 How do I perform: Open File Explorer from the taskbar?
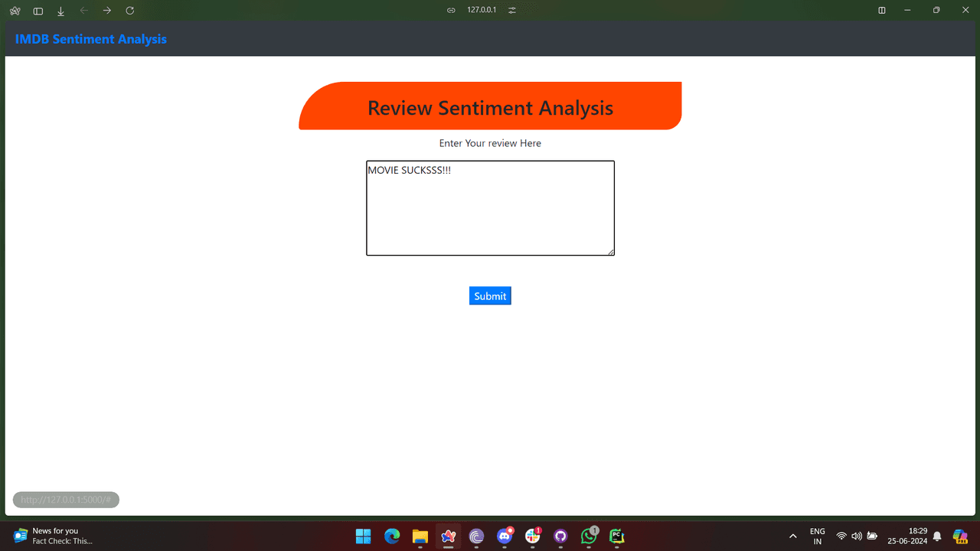[420, 536]
